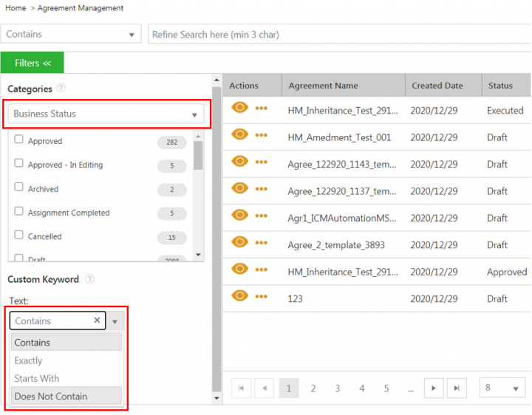This screenshot has height=415, width=532.
Task: Show help for Categories
Action: pyautogui.click(x=61, y=88)
